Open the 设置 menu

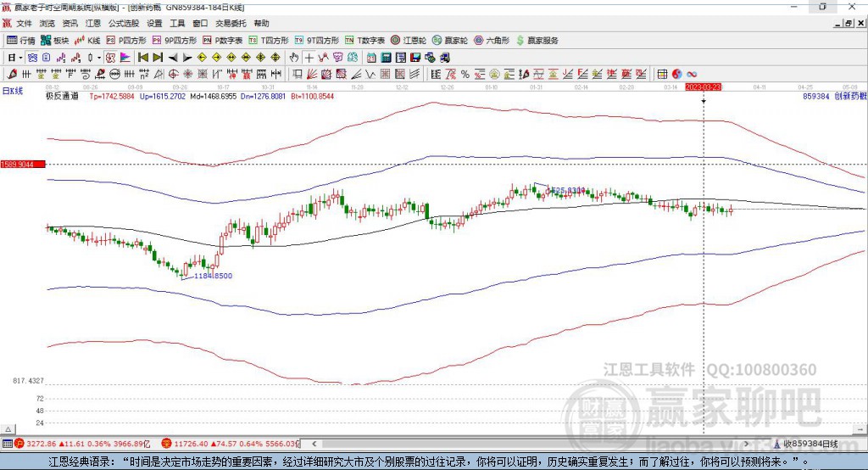(154, 23)
